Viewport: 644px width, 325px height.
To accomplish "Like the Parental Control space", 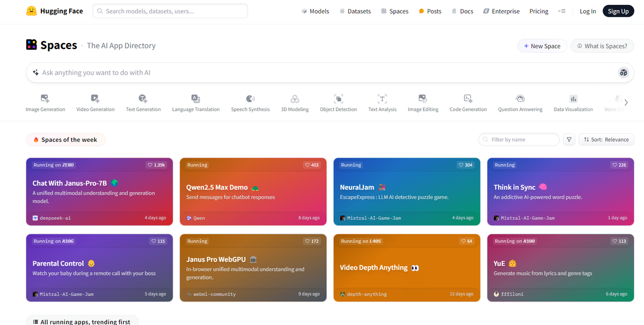I will tap(158, 241).
